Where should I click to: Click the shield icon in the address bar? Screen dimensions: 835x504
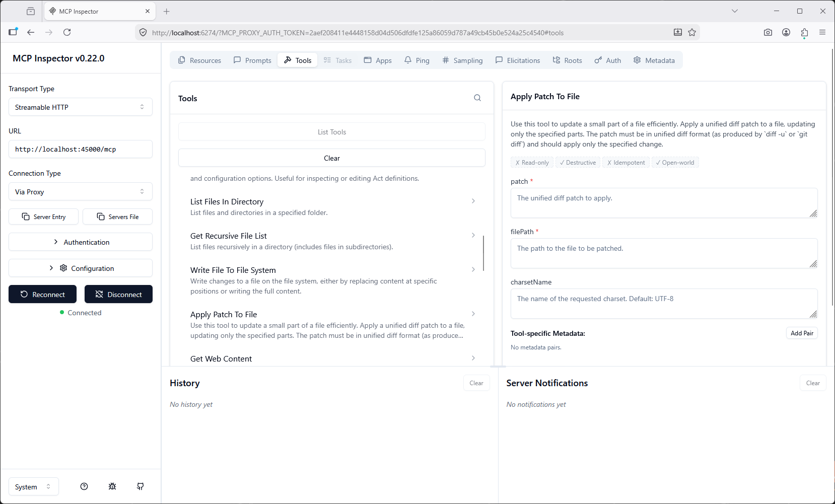click(143, 32)
